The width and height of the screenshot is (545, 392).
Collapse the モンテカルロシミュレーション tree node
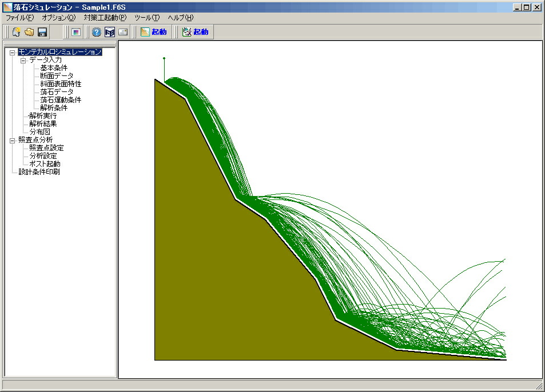click(13, 53)
